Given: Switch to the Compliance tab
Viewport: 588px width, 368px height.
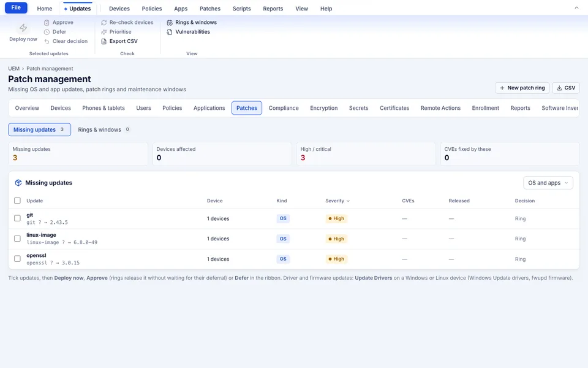Looking at the screenshot, I should click(x=284, y=108).
